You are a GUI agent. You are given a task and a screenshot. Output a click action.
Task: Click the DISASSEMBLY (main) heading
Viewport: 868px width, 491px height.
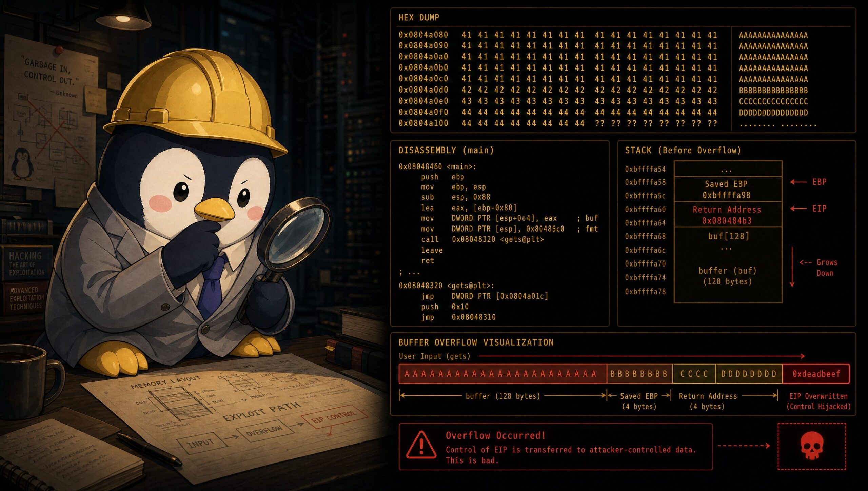[446, 150]
